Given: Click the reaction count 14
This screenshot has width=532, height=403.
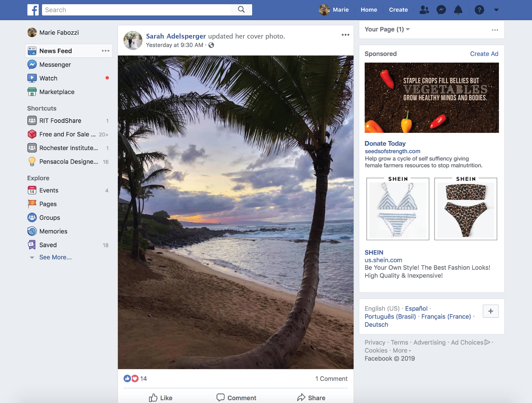Looking at the screenshot, I should tap(144, 379).
